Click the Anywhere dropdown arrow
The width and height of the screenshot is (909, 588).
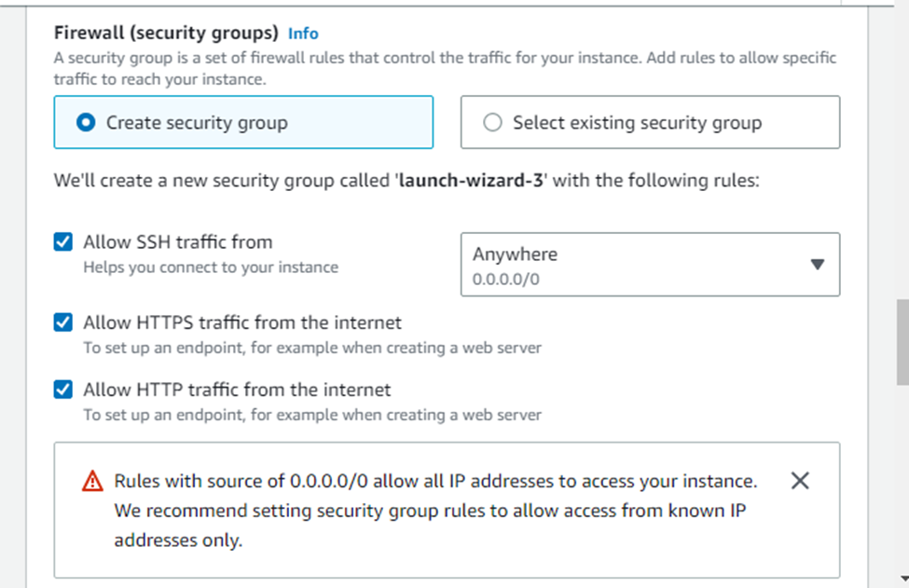(x=817, y=265)
